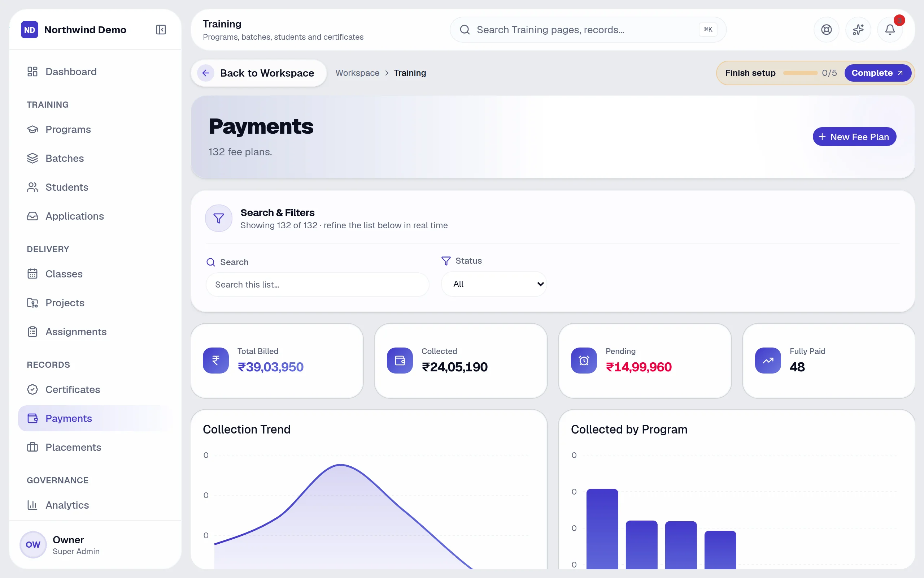Click the magnifier icon in the top search
Screen dimensions: 924x578
click(465, 29)
